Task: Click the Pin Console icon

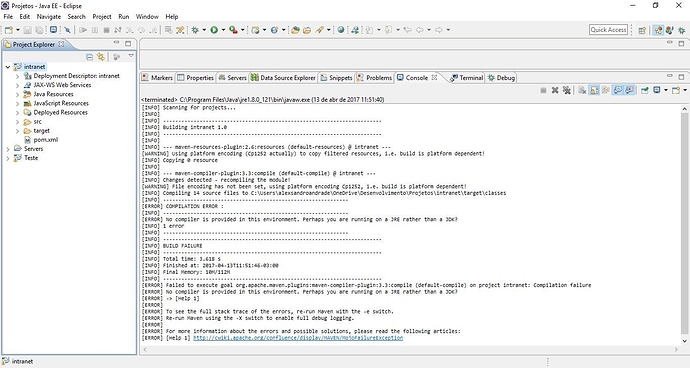Action: click(x=645, y=90)
